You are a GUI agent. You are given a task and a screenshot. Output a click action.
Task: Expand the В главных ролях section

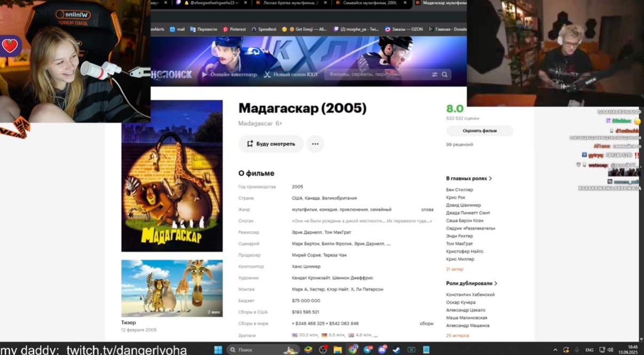[469, 178]
